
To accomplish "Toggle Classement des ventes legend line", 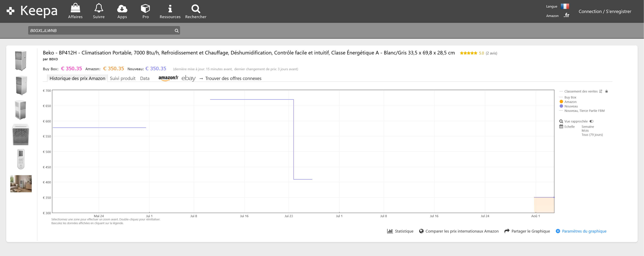I will pos(581,91).
